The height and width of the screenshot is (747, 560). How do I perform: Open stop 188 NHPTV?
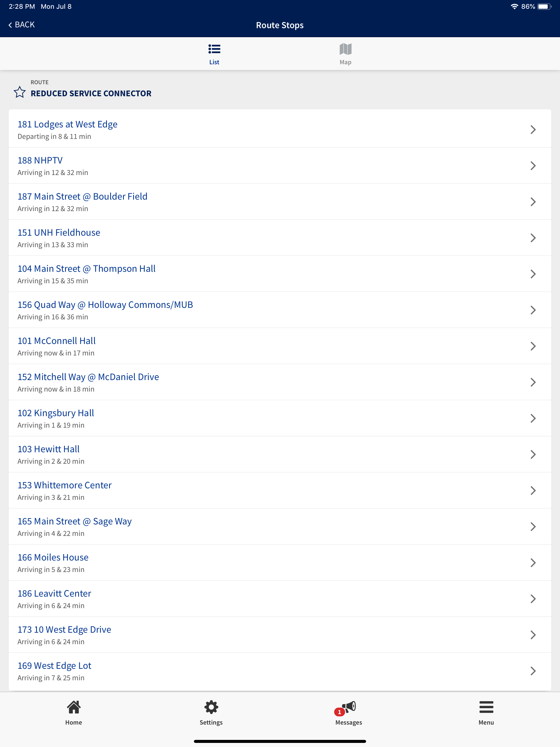point(280,166)
